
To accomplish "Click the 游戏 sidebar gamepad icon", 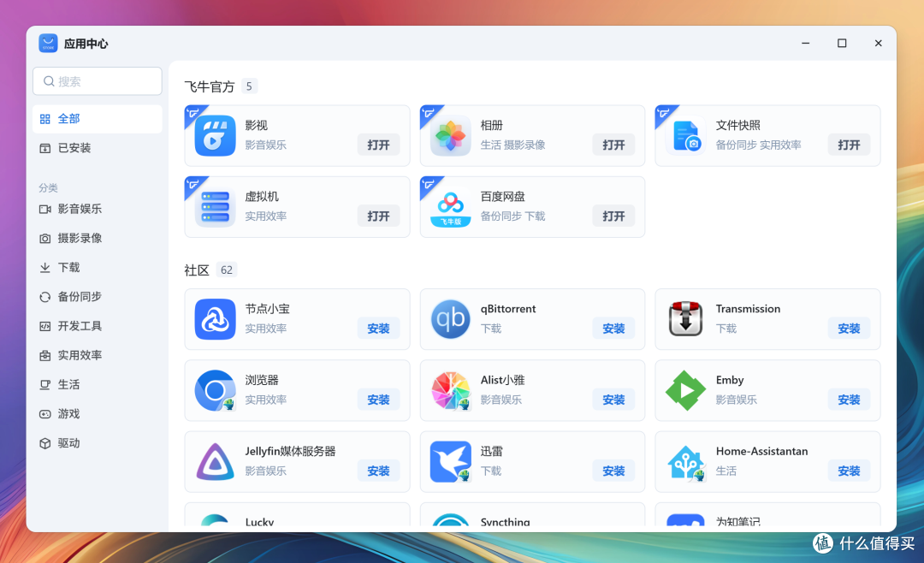I will pos(44,414).
